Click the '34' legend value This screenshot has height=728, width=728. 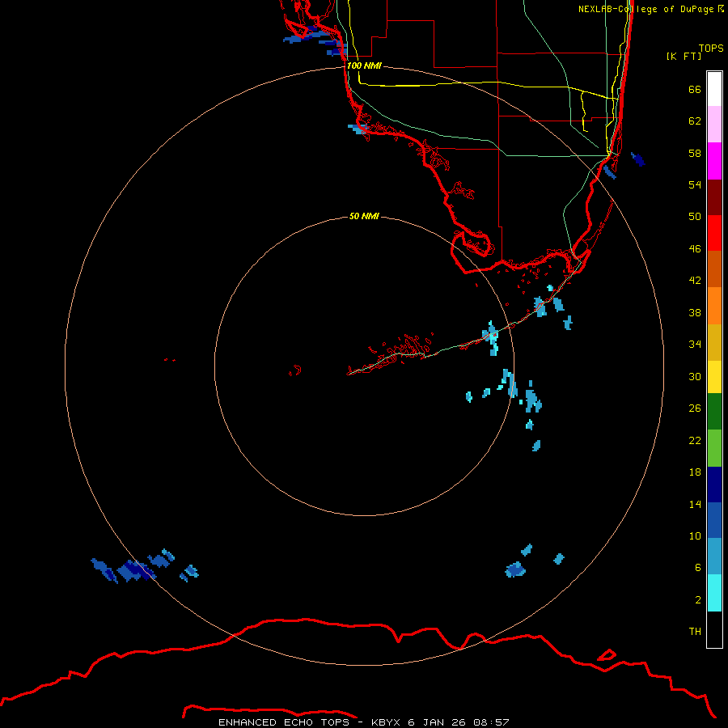click(x=695, y=344)
